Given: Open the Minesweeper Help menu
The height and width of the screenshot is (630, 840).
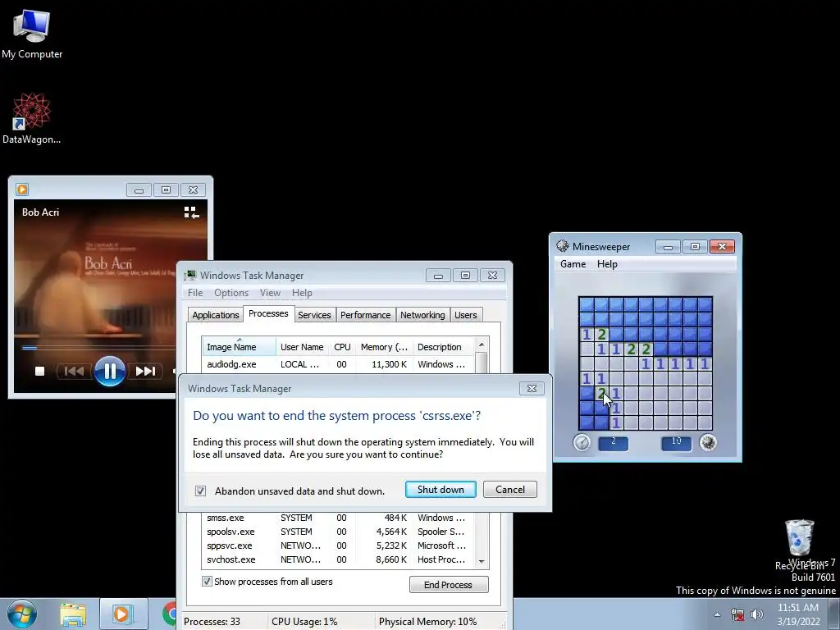Looking at the screenshot, I should (x=607, y=264).
